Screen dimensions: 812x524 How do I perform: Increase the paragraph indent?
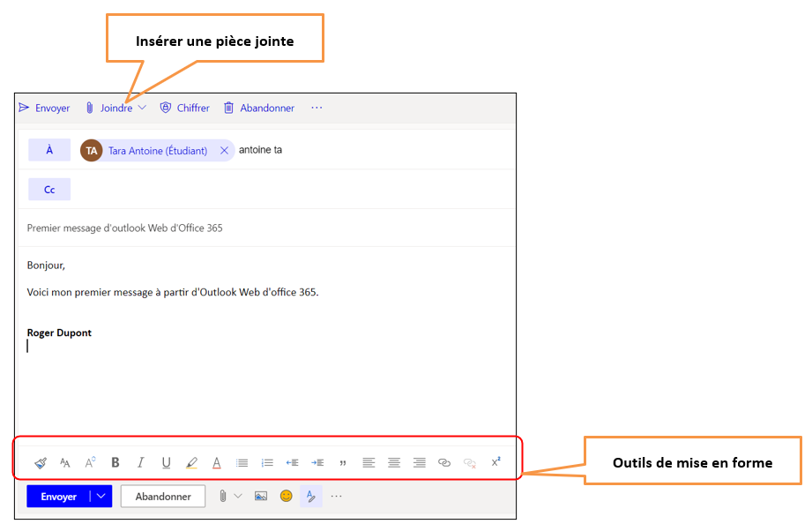pyautogui.click(x=318, y=462)
